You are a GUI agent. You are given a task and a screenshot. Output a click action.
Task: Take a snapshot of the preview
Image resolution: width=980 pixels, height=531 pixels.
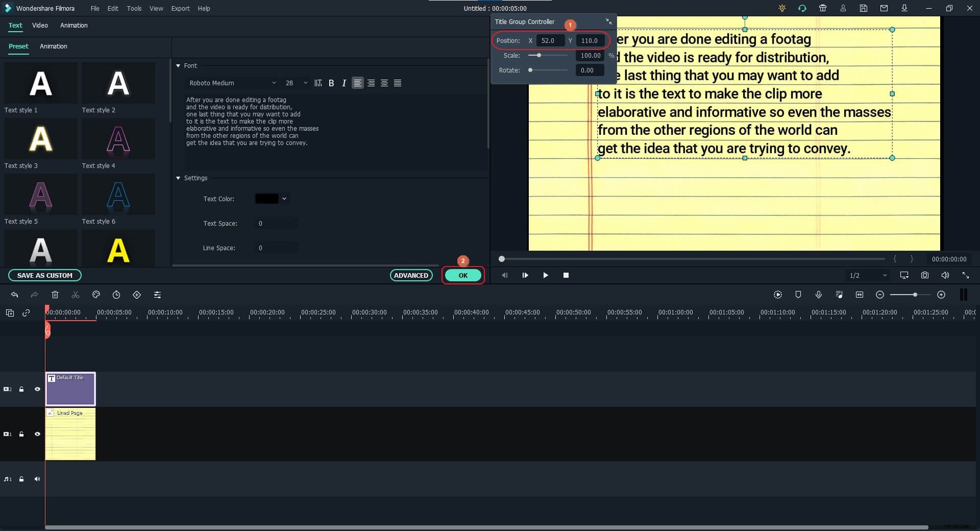pos(924,275)
